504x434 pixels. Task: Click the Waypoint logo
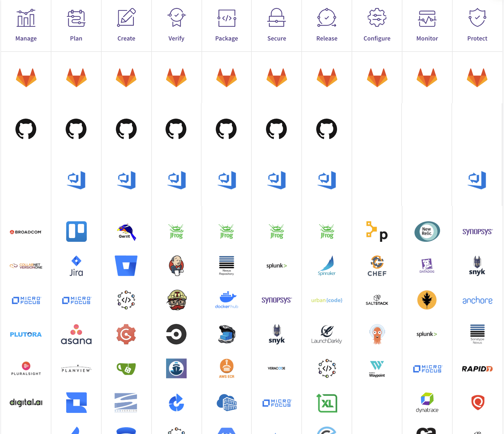click(377, 369)
